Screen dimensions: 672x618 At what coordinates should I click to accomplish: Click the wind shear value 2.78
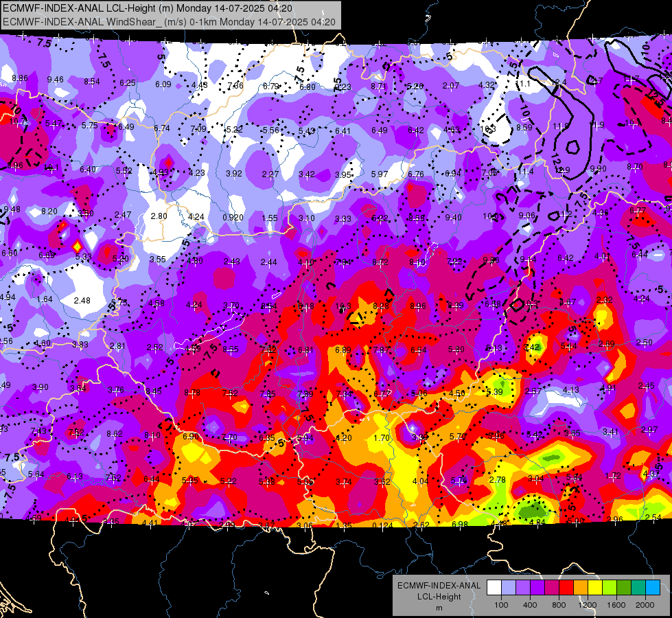pyautogui.click(x=497, y=480)
